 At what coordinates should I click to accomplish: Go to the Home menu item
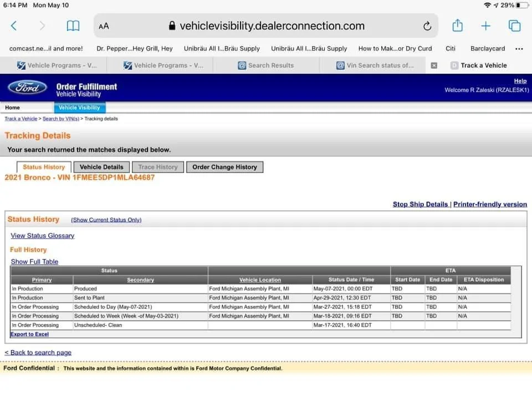[12, 108]
